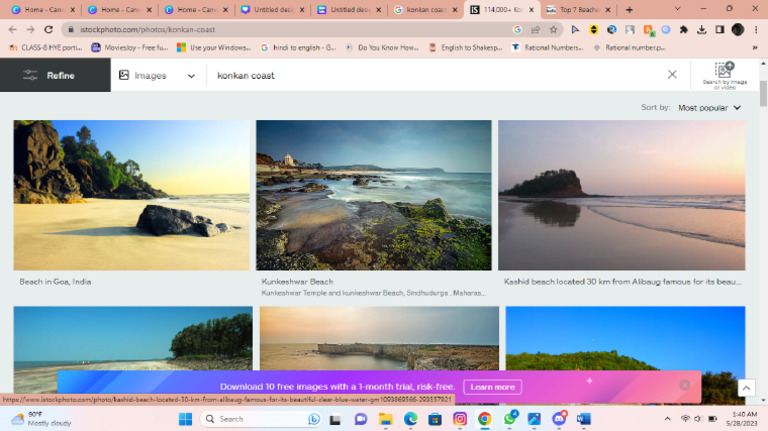Clear the search box with the X
Image resolution: width=768 pixels, height=431 pixels.
pos(672,74)
